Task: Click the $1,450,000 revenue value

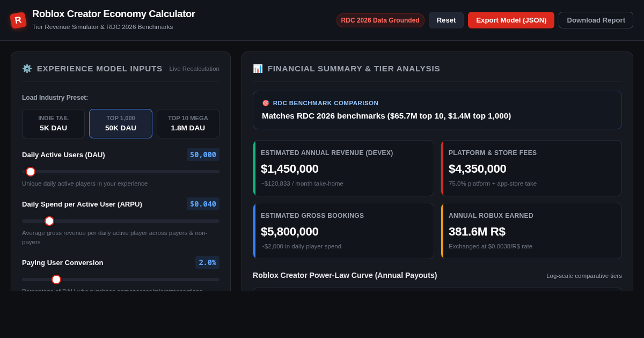Action: 290,169
